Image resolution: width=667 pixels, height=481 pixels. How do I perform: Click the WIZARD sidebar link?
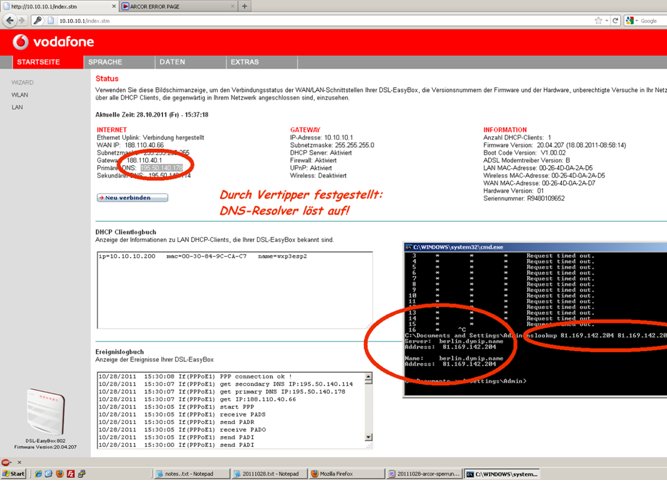[22, 83]
